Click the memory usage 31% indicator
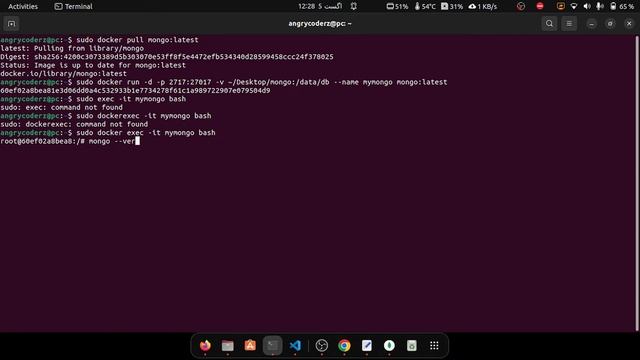Image resolution: width=640 pixels, height=360 pixels. pos(452,6)
